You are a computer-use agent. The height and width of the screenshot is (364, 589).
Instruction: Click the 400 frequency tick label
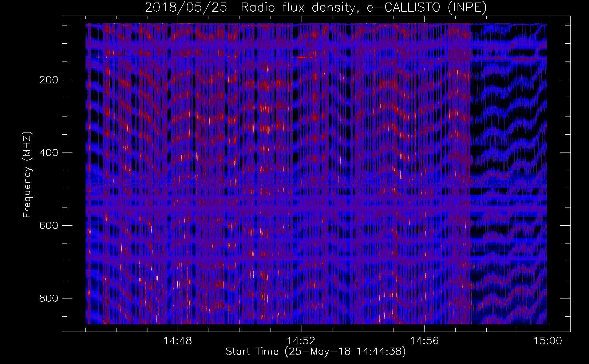[49, 153]
